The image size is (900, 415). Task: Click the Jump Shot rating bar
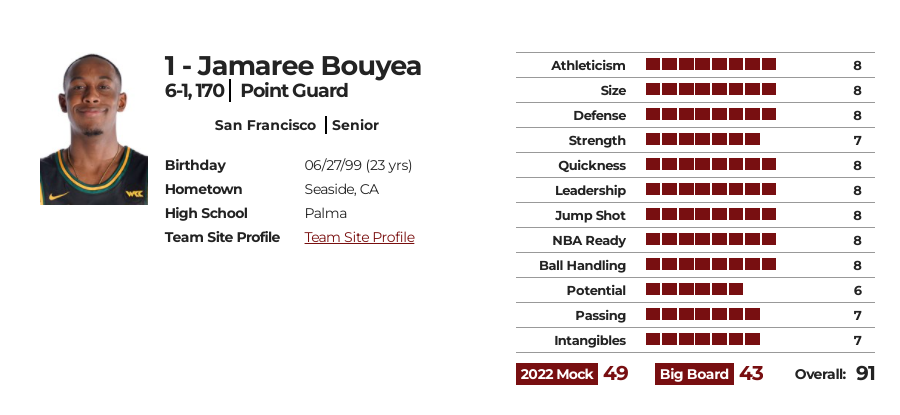710,215
